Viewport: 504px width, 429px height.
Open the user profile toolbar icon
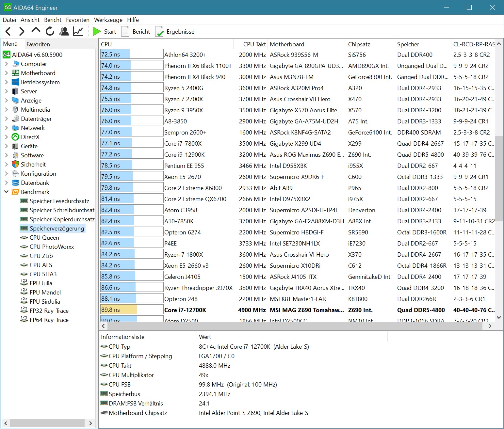click(x=64, y=31)
